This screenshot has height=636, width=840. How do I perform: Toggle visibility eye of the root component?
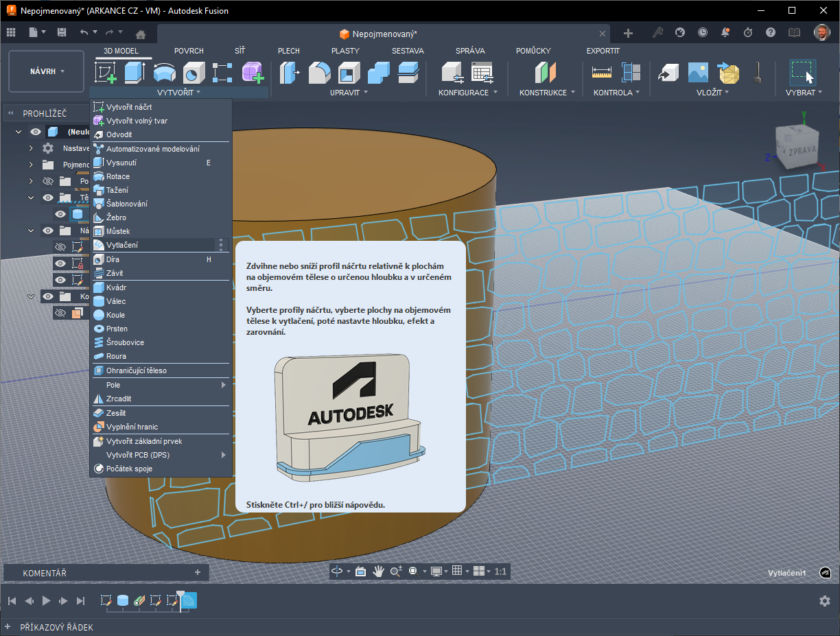[36, 132]
